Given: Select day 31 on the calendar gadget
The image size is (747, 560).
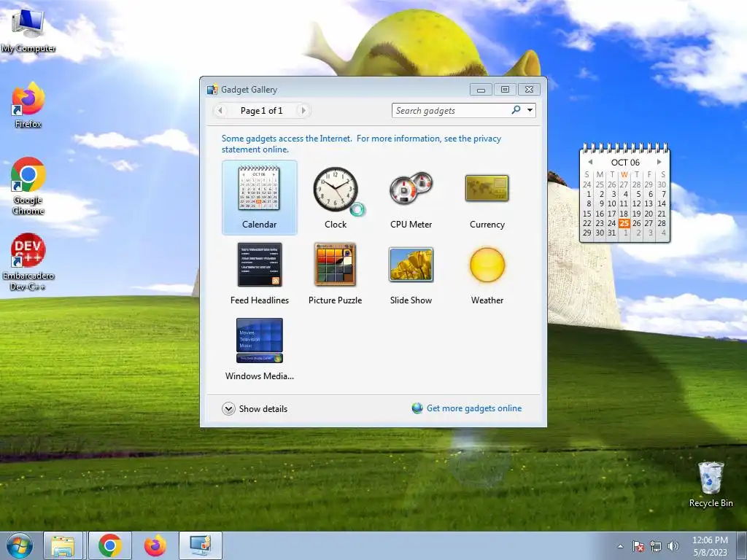Looking at the screenshot, I should click(x=612, y=233).
